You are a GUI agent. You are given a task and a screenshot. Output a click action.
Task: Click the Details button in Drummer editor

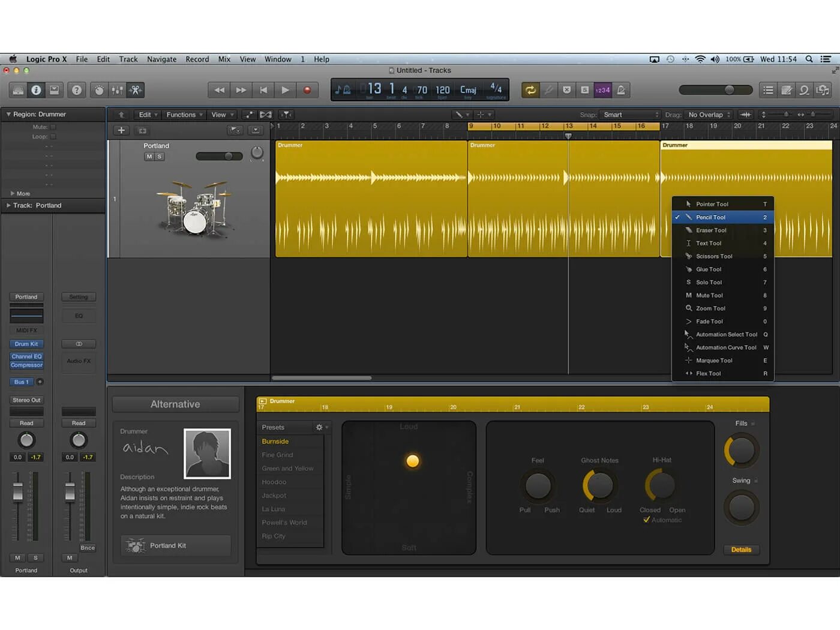(741, 550)
